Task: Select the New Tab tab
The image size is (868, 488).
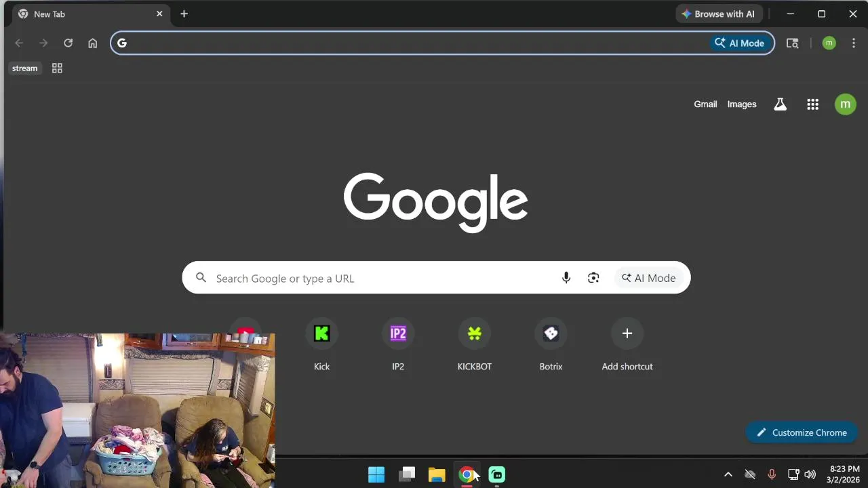Action: [x=91, y=14]
